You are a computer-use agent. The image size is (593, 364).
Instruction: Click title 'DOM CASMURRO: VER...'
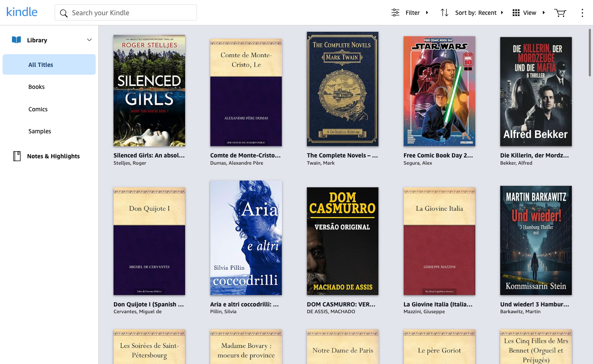(341, 304)
